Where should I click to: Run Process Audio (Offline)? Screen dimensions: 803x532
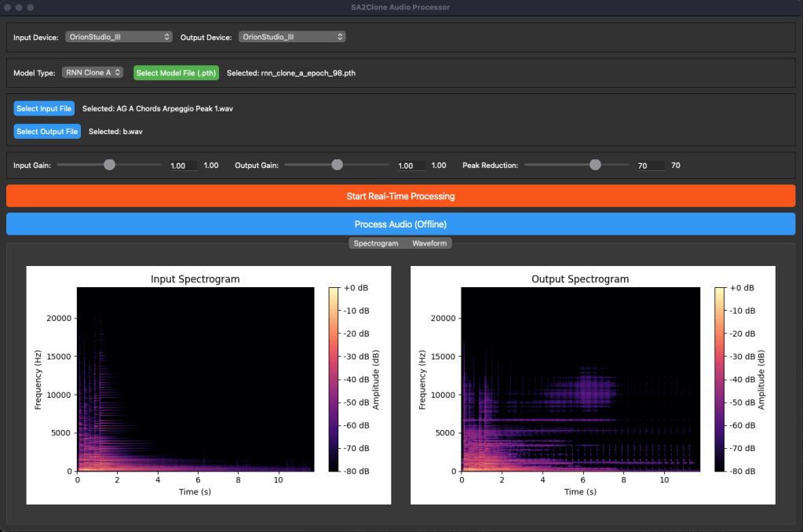point(400,224)
